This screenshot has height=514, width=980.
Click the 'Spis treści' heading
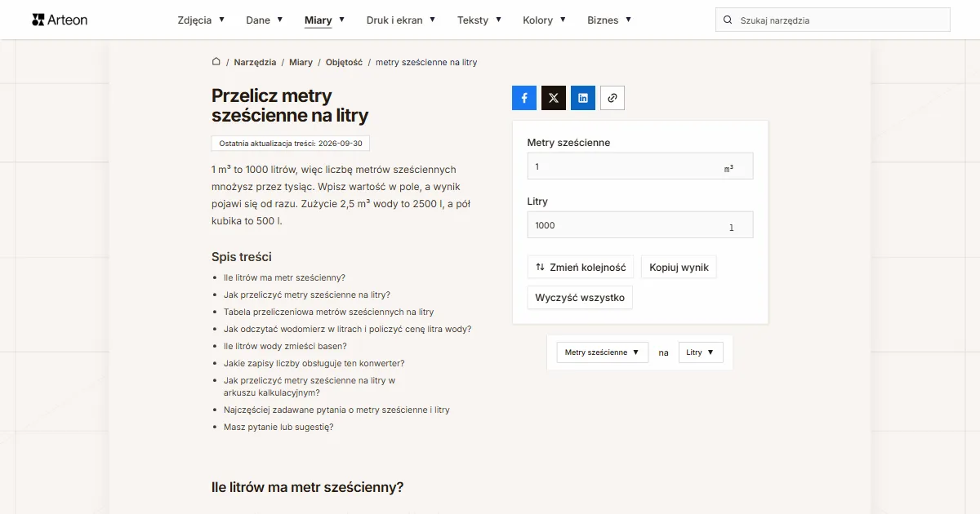click(x=242, y=257)
